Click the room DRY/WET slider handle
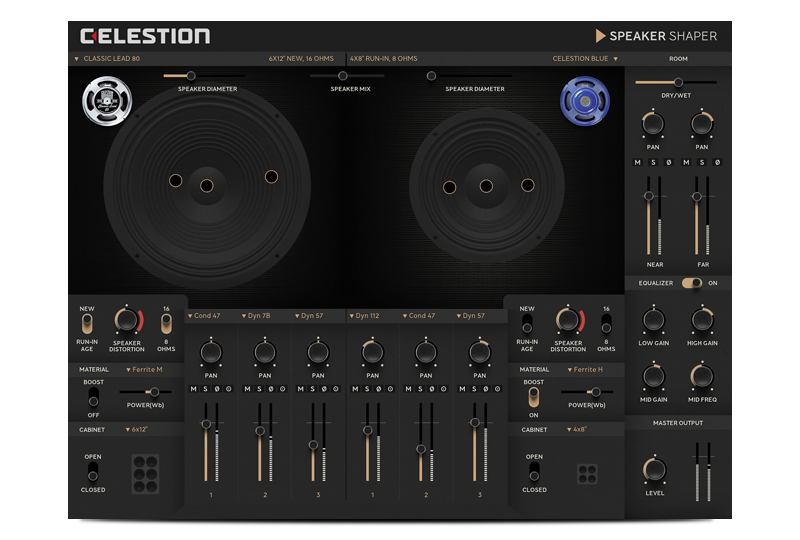This screenshot has width=800, height=540. pyautogui.click(x=678, y=82)
